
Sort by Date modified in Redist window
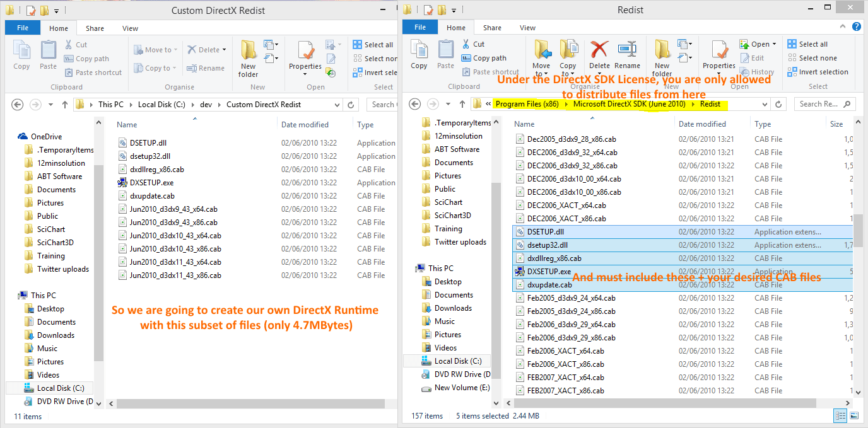pyautogui.click(x=702, y=124)
